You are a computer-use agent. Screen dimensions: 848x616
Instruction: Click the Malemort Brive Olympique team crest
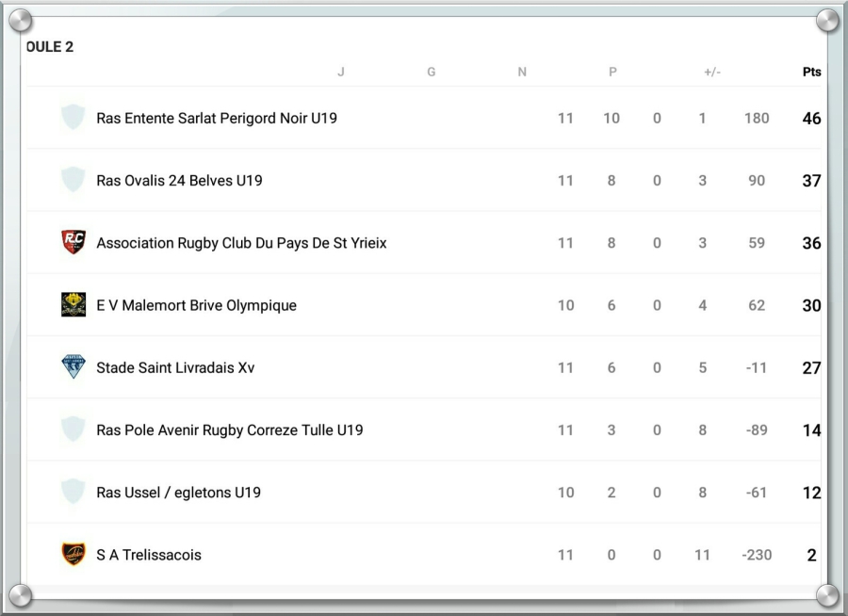pyautogui.click(x=73, y=304)
